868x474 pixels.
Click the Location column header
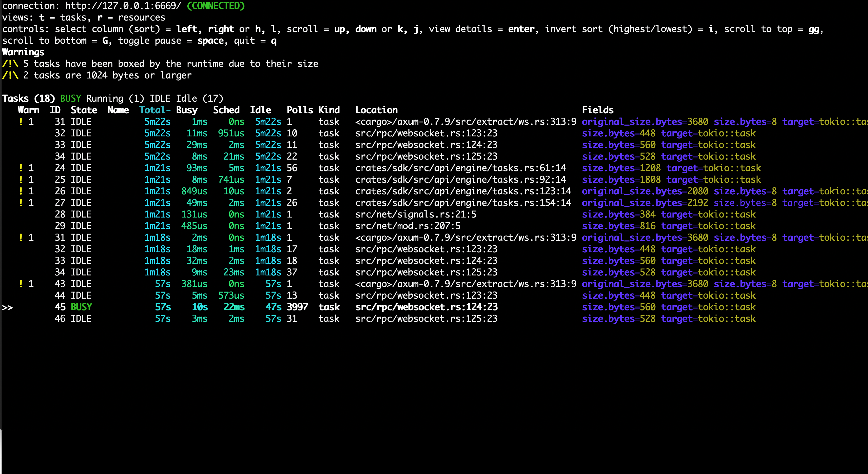(376, 110)
